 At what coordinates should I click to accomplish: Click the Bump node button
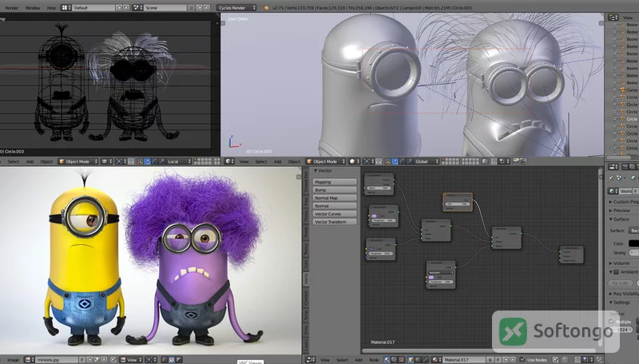click(335, 190)
